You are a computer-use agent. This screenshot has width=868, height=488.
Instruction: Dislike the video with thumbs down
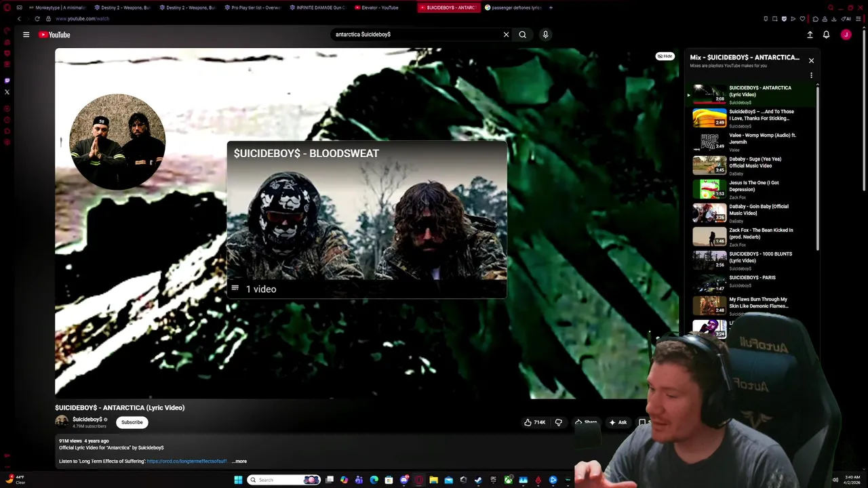click(559, 422)
